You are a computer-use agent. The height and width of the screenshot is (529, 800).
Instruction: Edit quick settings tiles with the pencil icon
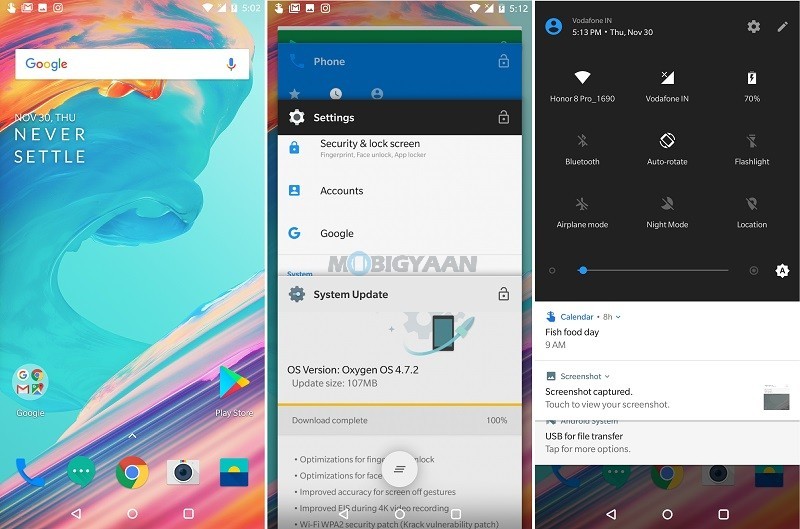click(782, 27)
